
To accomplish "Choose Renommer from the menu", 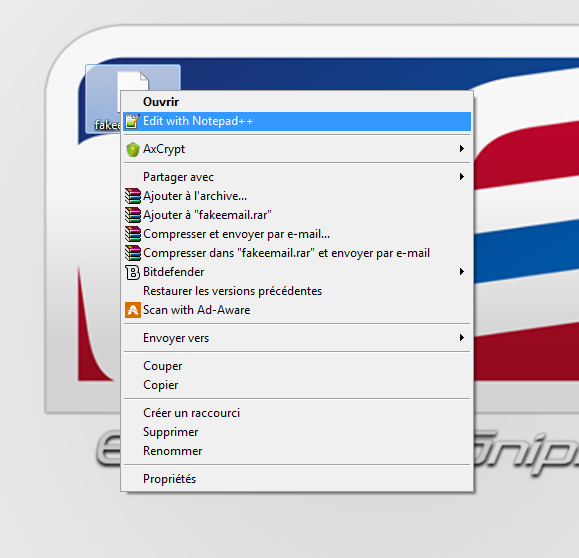I will tap(297, 451).
